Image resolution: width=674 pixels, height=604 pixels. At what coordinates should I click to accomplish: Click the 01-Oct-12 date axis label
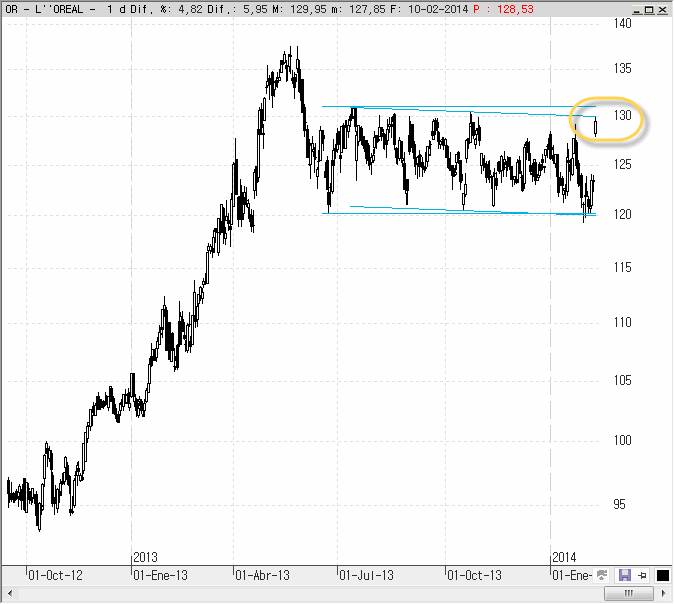pos(55,575)
